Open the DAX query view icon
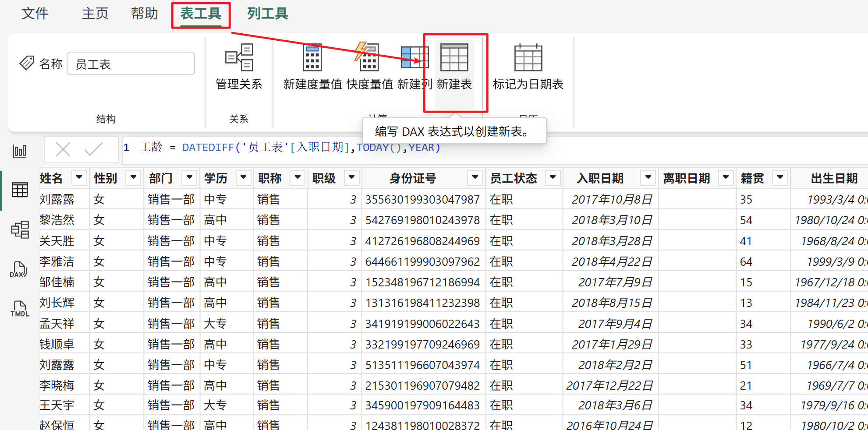Image resolution: width=868 pixels, height=430 pixels. [x=19, y=269]
